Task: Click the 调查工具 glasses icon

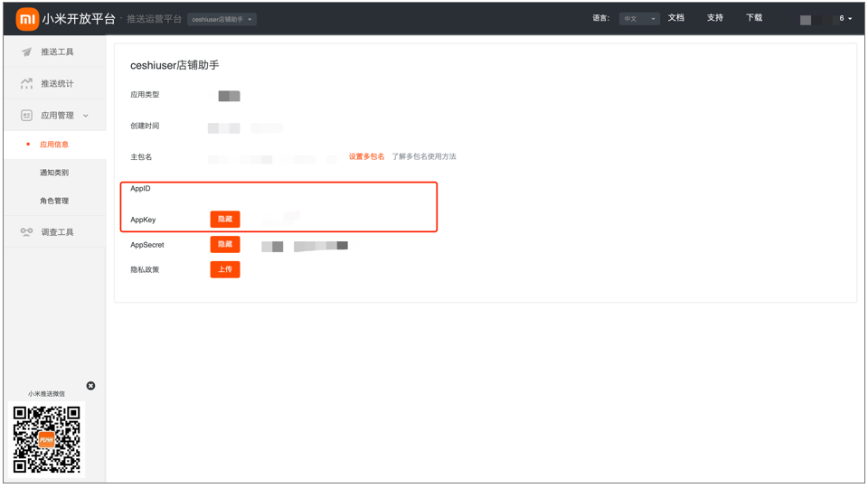Action: [26, 232]
